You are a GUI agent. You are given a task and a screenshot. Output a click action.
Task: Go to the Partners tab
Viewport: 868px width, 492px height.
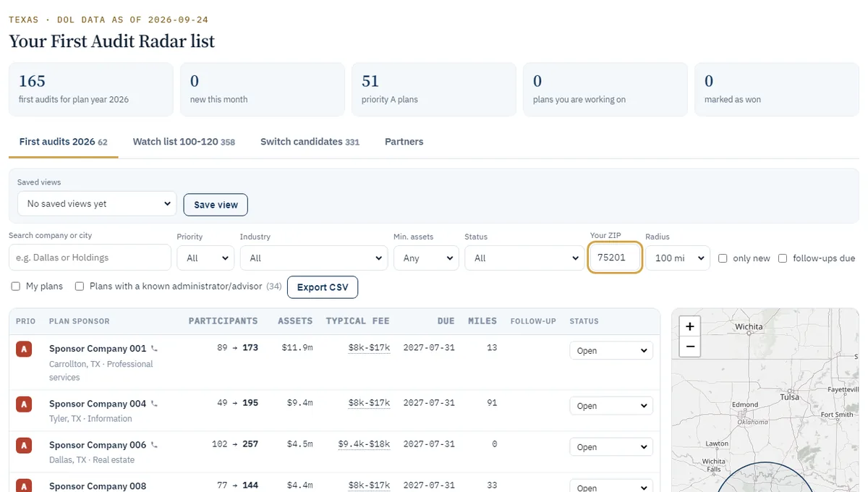pyautogui.click(x=404, y=142)
